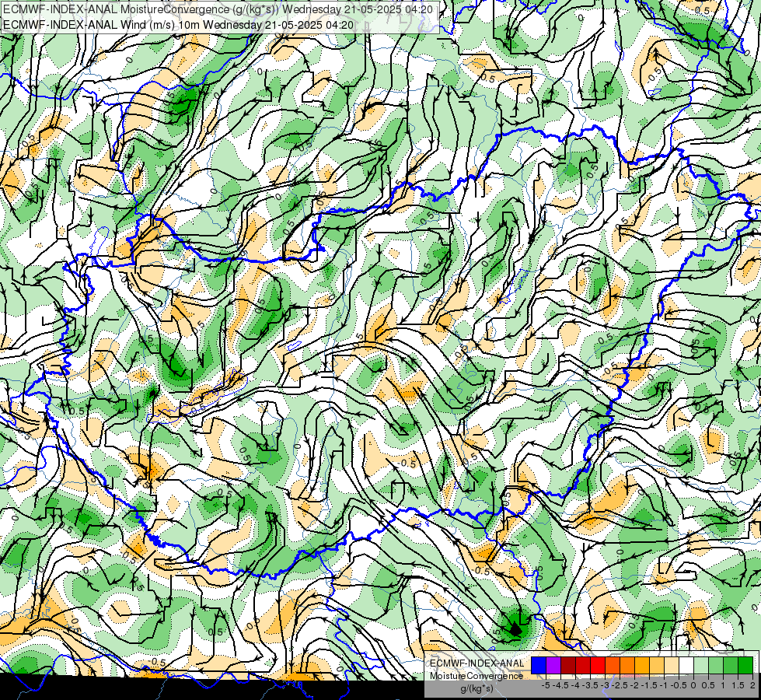Click the -2.5 value on the legend scale
This screenshot has width=761, height=700.
pos(620,685)
